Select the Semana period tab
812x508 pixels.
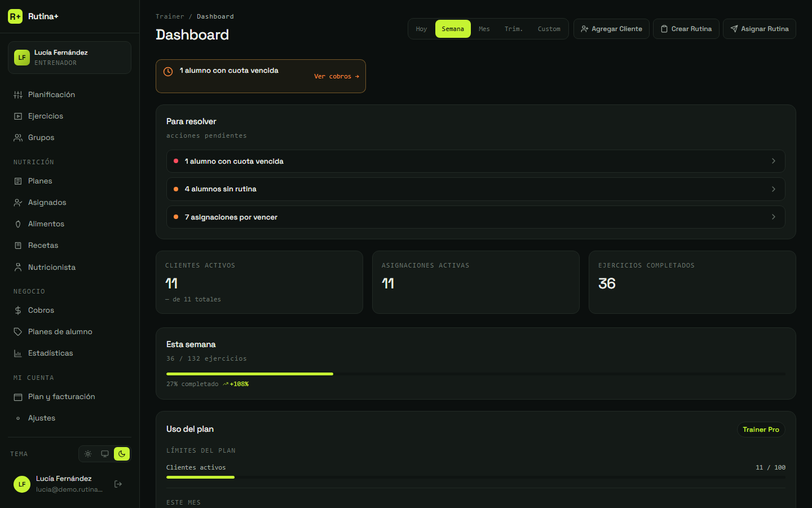pyautogui.click(x=453, y=29)
